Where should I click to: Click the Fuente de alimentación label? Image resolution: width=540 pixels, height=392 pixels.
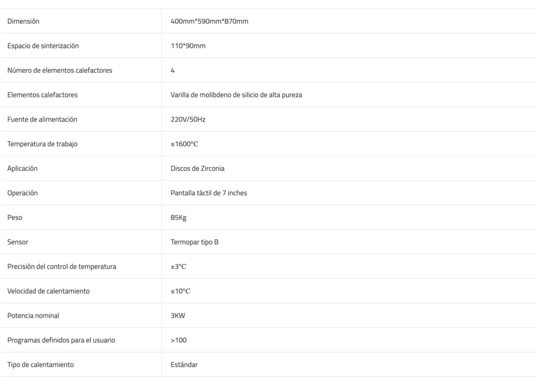[42, 120]
